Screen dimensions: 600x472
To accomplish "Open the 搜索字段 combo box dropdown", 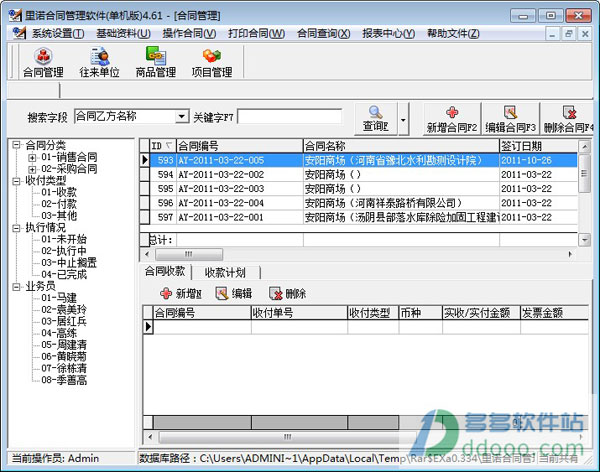I will 182,116.
